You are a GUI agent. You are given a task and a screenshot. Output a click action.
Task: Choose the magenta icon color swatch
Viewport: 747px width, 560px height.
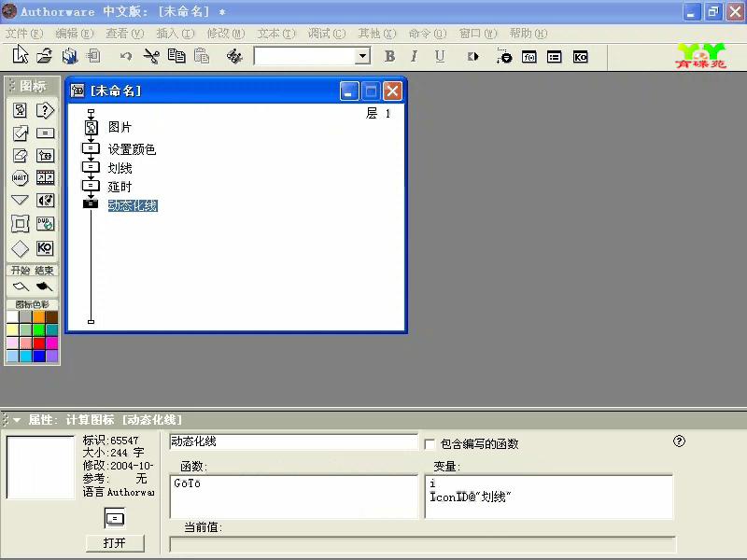click(52, 343)
